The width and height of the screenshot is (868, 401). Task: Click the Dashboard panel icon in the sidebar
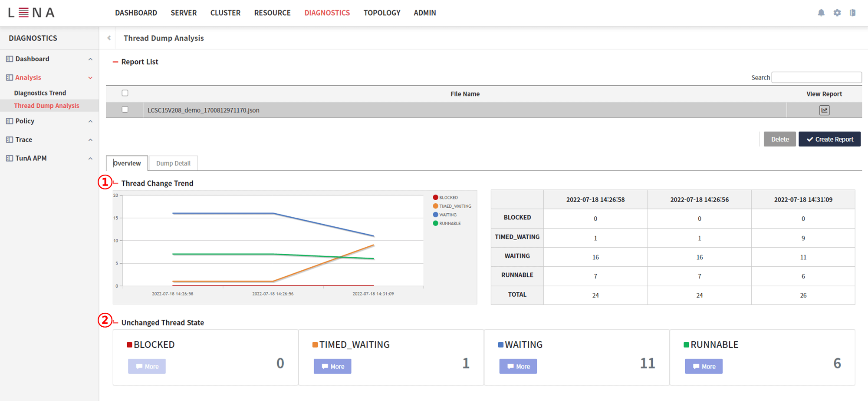click(x=9, y=59)
